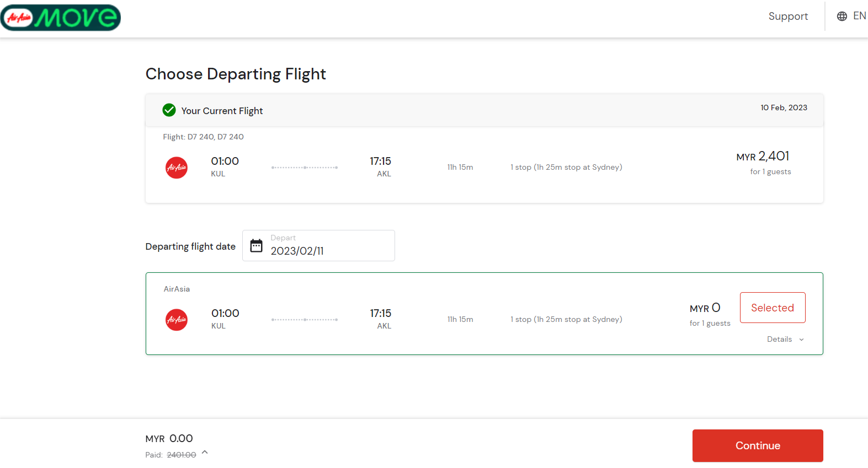Click the MYR 2,401 current flight price
The height and width of the screenshot is (468, 868).
coord(763,157)
